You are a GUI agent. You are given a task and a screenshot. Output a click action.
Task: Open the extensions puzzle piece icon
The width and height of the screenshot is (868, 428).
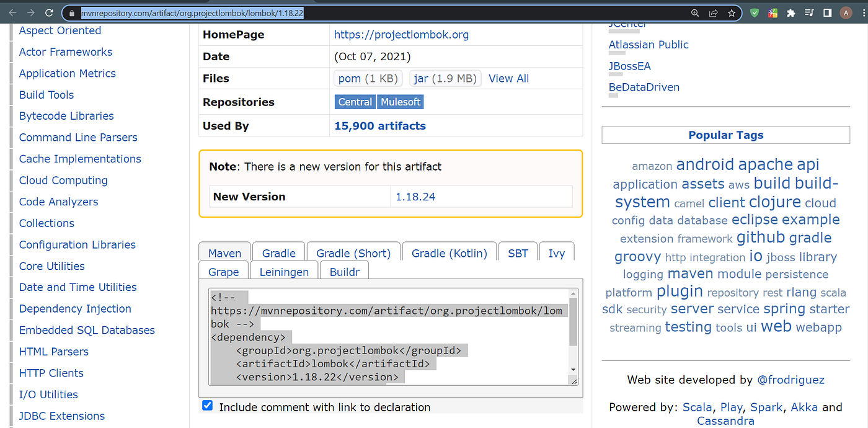790,12
